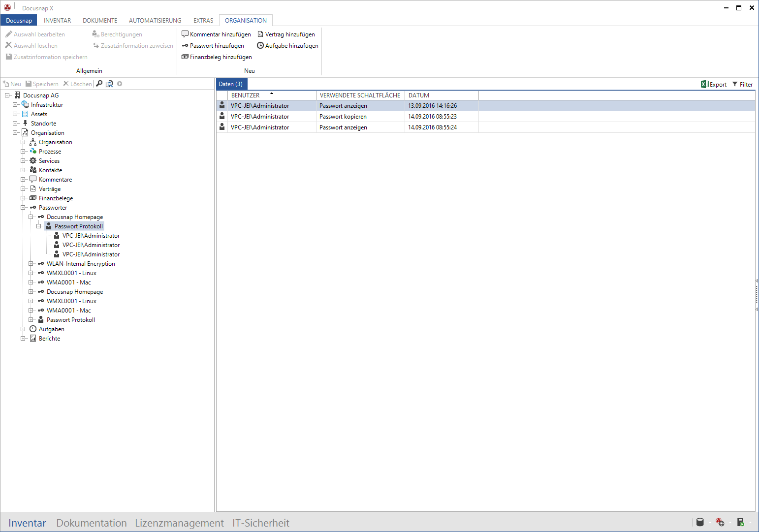Click user icon in row dated 13.09.2016
759x532 pixels.
pos(222,105)
